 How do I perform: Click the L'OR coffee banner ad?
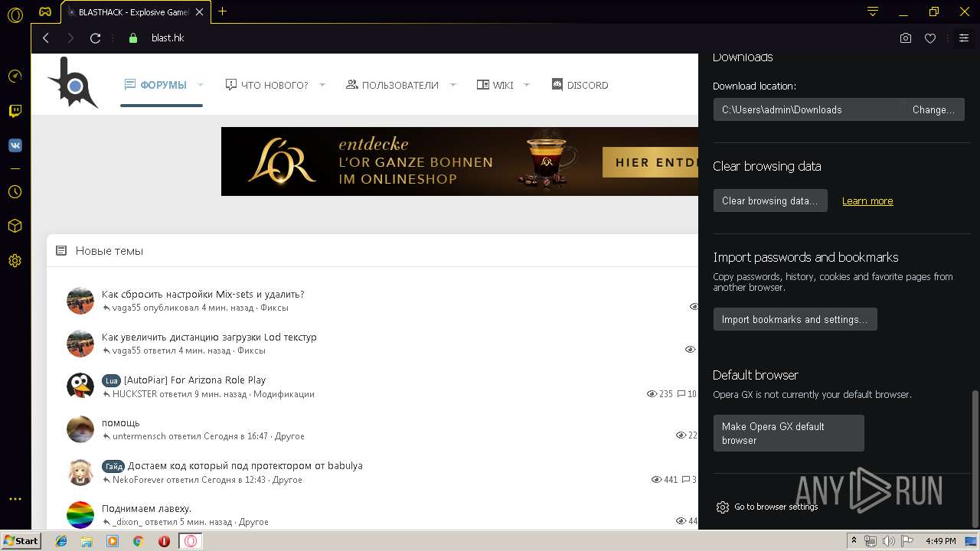point(459,161)
